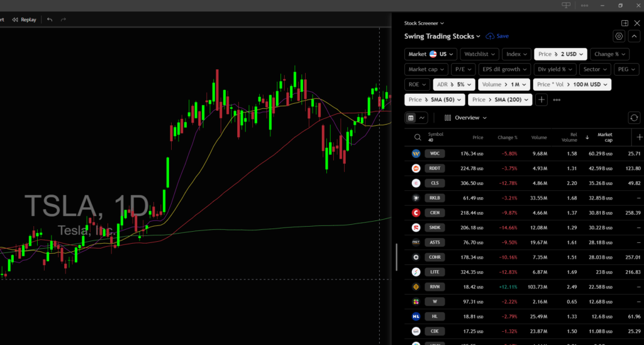Click the W Wayfair logo
Viewport: 644px width, 345px height.
[x=416, y=302]
